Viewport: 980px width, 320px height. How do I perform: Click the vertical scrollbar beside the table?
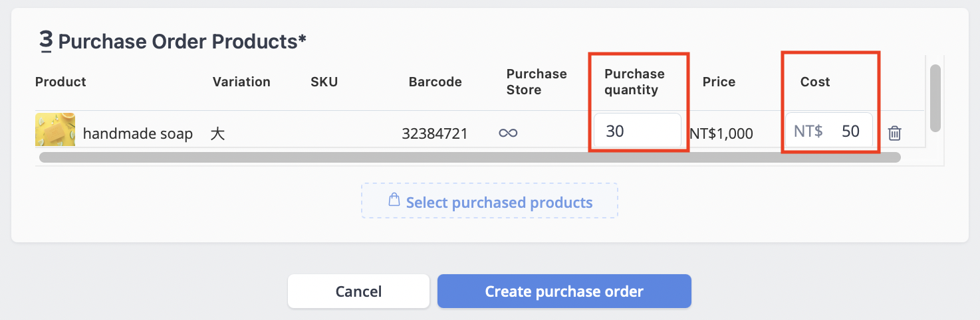[935, 98]
